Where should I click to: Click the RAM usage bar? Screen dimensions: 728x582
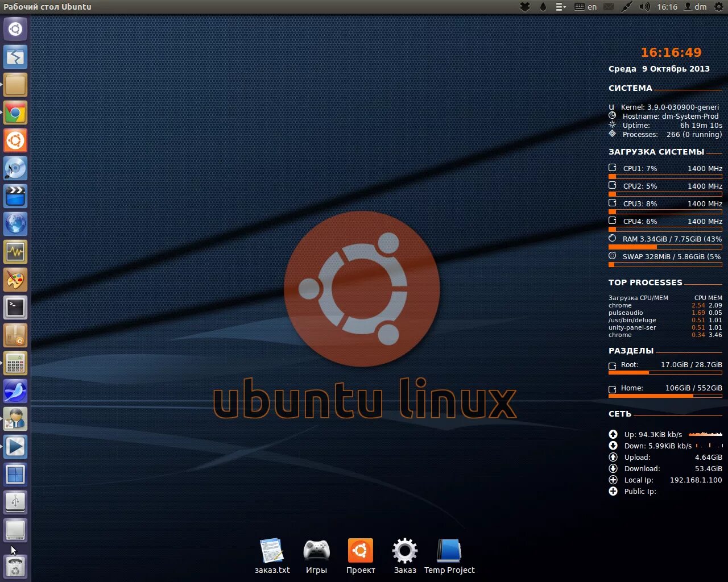[x=665, y=247]
